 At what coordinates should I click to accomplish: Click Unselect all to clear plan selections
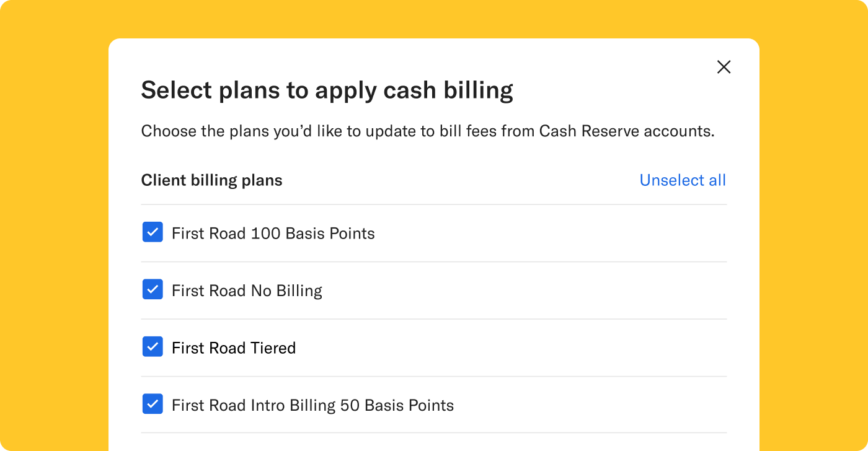(x=682, y=180)
